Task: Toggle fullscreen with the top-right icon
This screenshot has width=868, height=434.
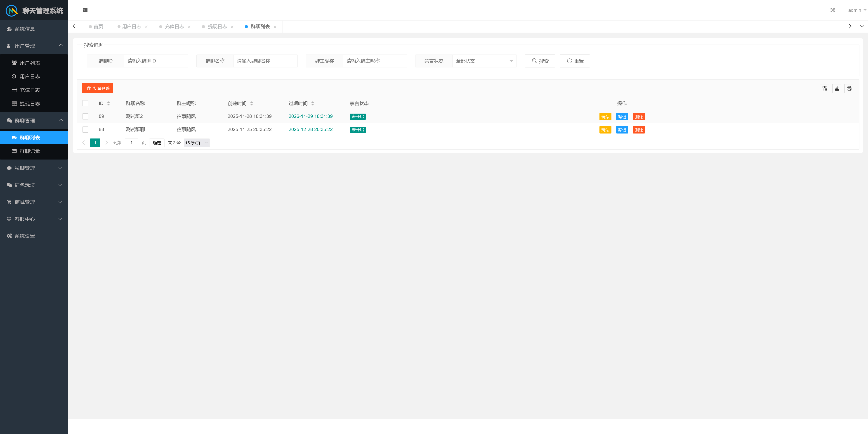Action: (x=833, y=10)
